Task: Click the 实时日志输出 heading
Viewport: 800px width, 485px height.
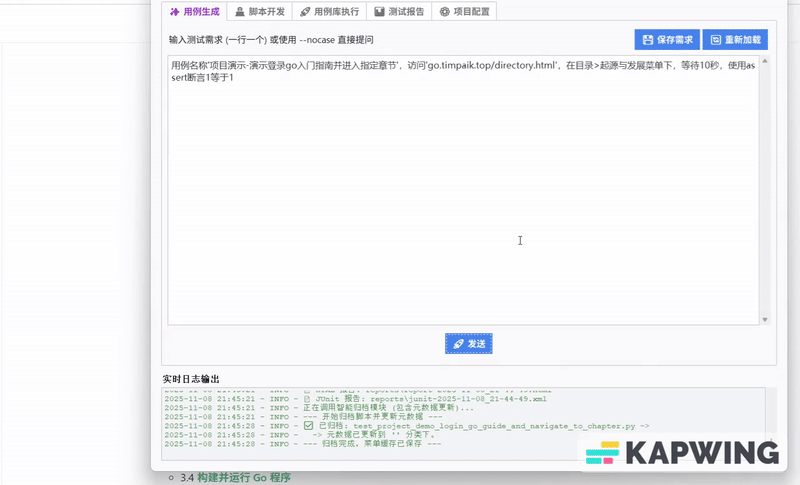Action: (191, 379)
